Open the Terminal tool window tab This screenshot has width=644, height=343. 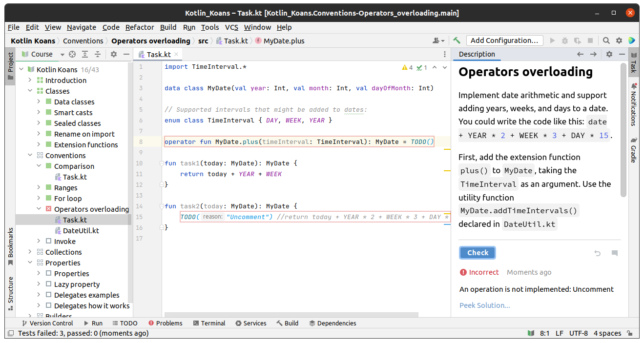coord(209,323)
